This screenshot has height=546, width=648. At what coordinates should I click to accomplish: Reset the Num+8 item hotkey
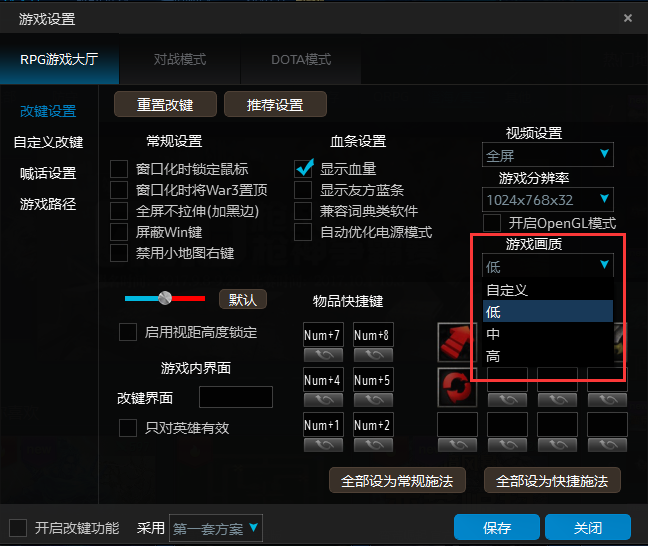pyautogui.click(x=373, y=355)
